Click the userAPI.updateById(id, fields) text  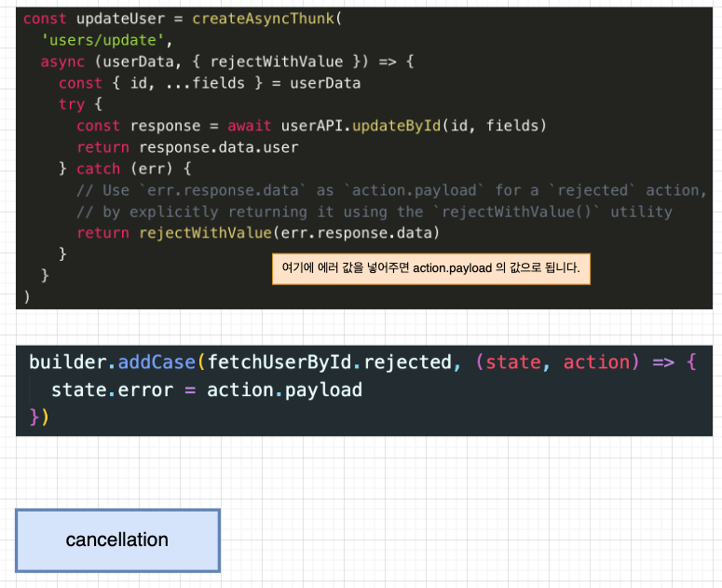click(x=414, y=126)
